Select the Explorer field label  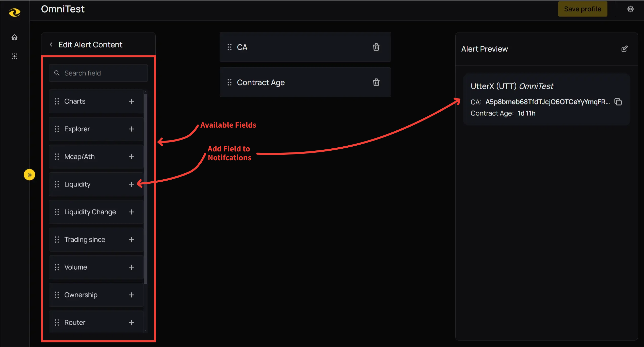77,129
